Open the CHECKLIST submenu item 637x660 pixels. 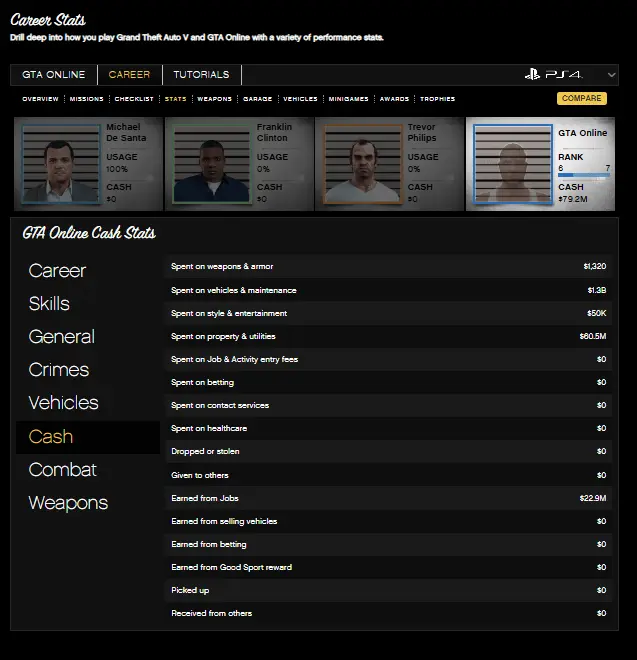pyautogui.click(x=134, y=99)
